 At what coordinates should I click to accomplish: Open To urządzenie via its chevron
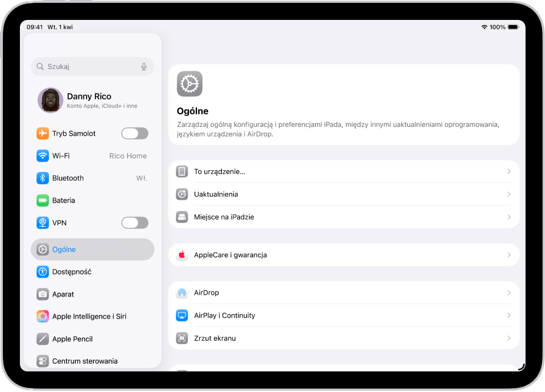[x=509, y=172]
